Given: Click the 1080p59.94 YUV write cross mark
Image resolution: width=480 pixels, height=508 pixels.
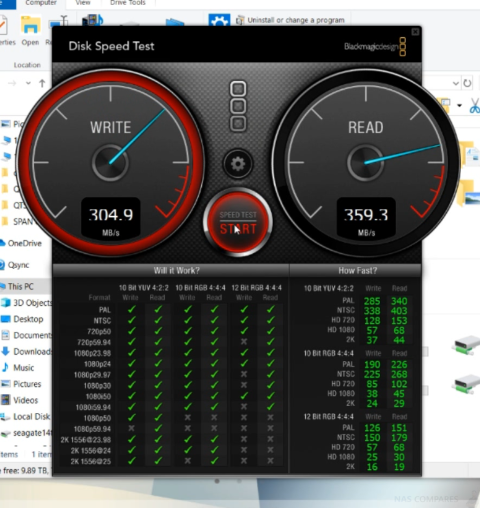Looking at the screenshot, I should pyautogui.click(x=131, y=428).
